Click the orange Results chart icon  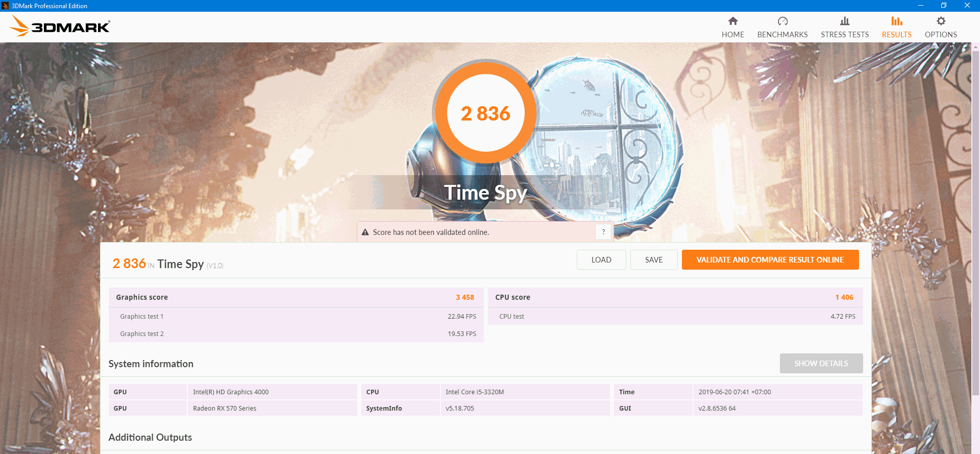(x=896, y=21)
